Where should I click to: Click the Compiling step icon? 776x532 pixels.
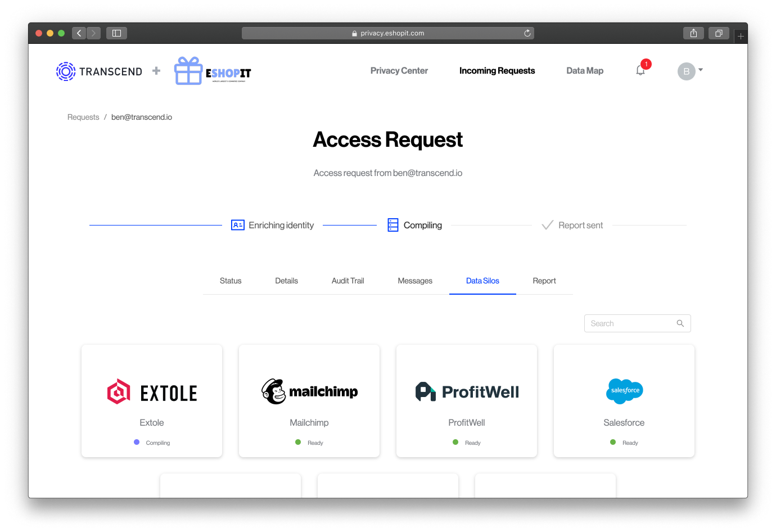point(393,225)
